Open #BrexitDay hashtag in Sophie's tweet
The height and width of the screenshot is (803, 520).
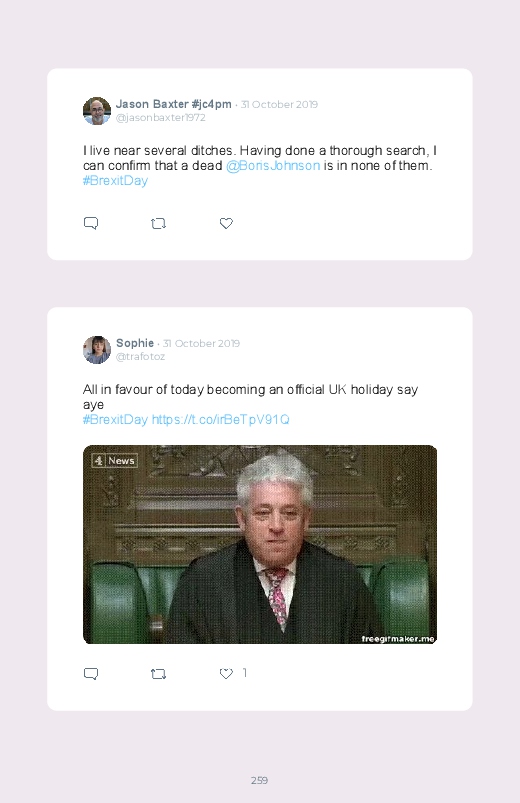coord(115,420)
